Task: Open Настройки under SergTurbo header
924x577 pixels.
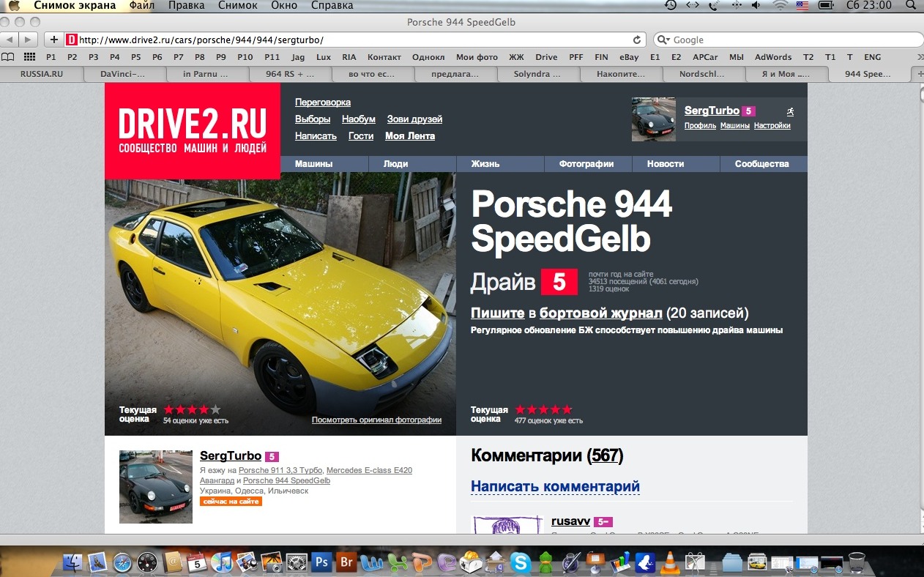Action: pyautogui.click(x=772, y=126)
